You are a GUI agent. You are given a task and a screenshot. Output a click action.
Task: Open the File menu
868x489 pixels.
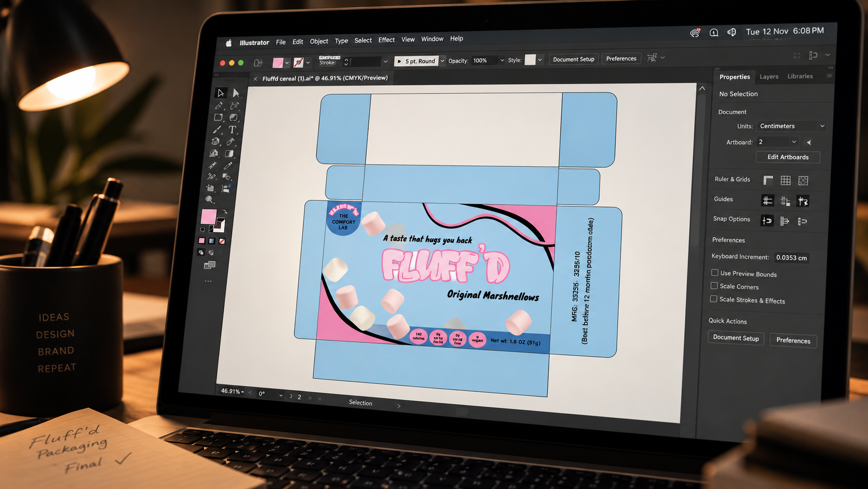(281, 42)
